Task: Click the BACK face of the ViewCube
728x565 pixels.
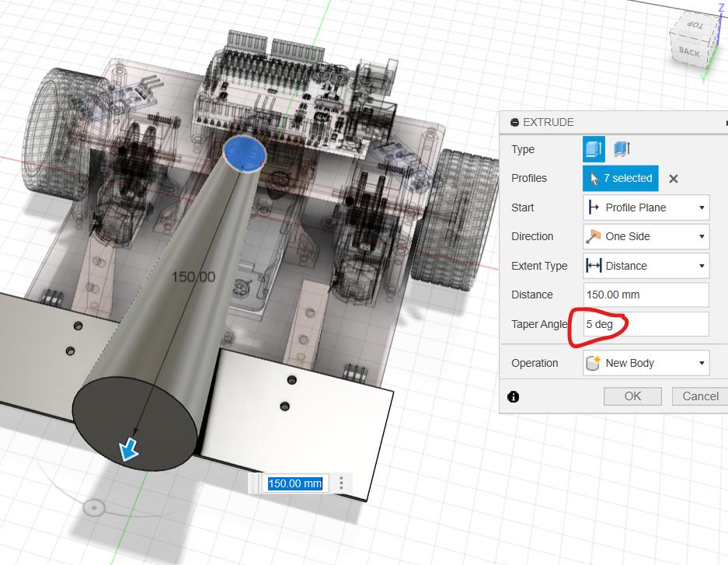Action: coord(689,53)
